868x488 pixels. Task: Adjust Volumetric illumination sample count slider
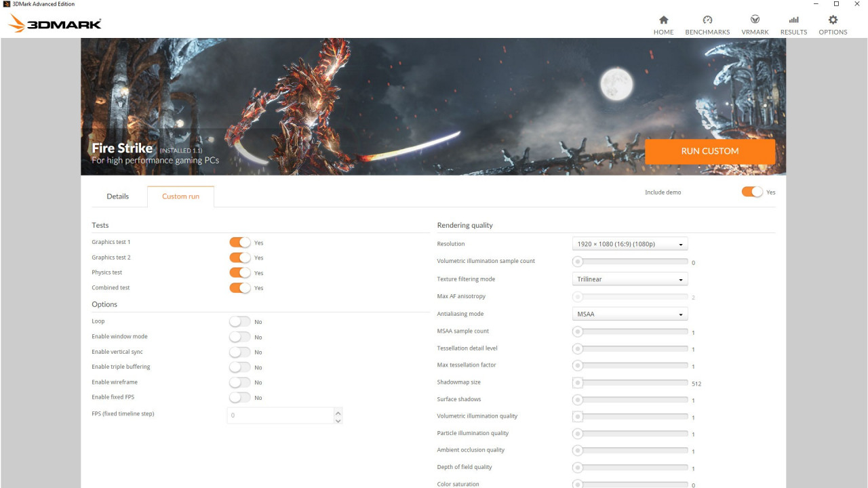point(630,261)
